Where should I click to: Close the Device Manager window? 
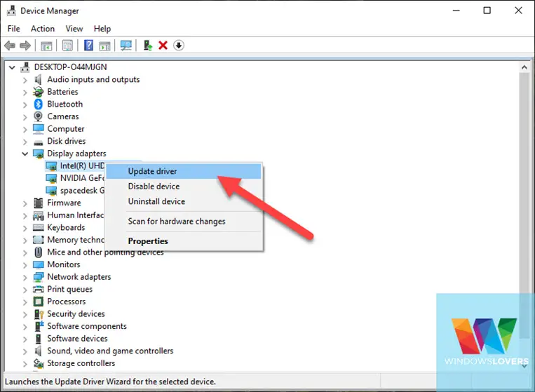point(519,11)
